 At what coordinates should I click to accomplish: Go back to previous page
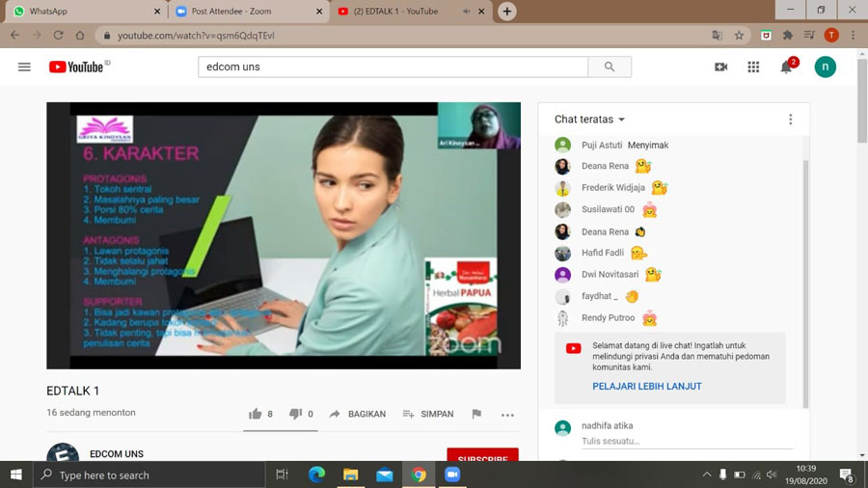tap(14, 36)
